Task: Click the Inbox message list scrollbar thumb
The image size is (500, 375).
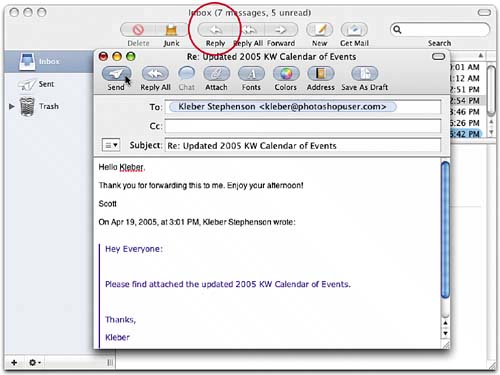Action: coord(491,91)
